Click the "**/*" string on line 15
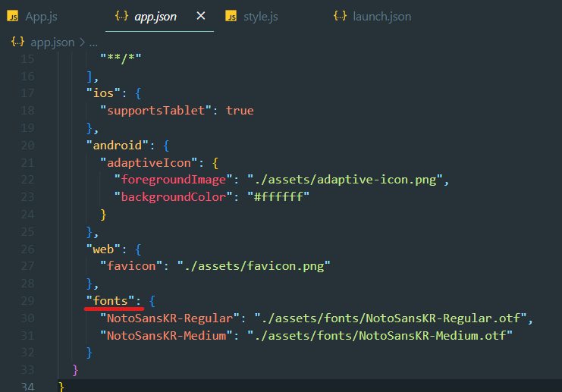The width and height of the screenshot is (562, 392). coord(121,58)
